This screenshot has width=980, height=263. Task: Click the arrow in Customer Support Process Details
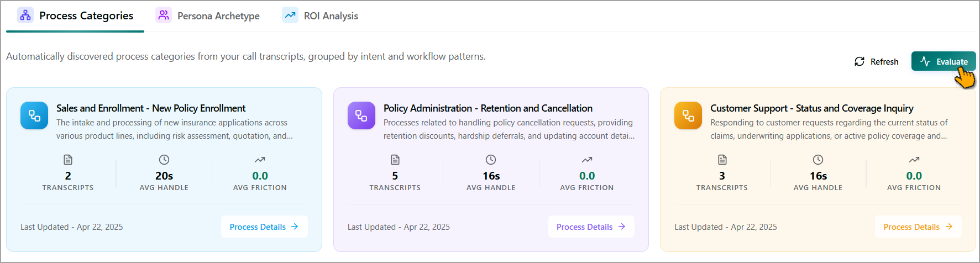(949, 227)
